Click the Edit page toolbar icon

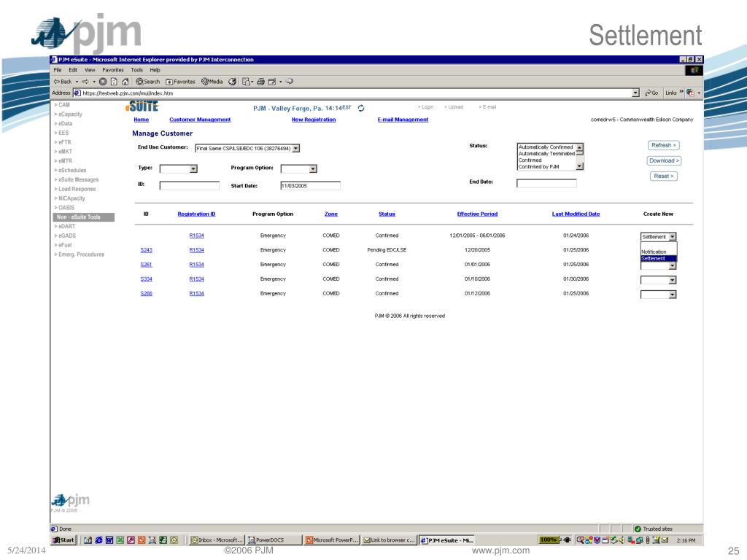(x=272, y=82)
